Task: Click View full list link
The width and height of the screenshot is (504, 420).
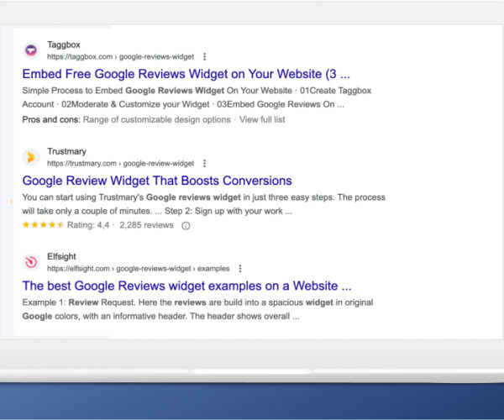Action: tap(262, 120)
